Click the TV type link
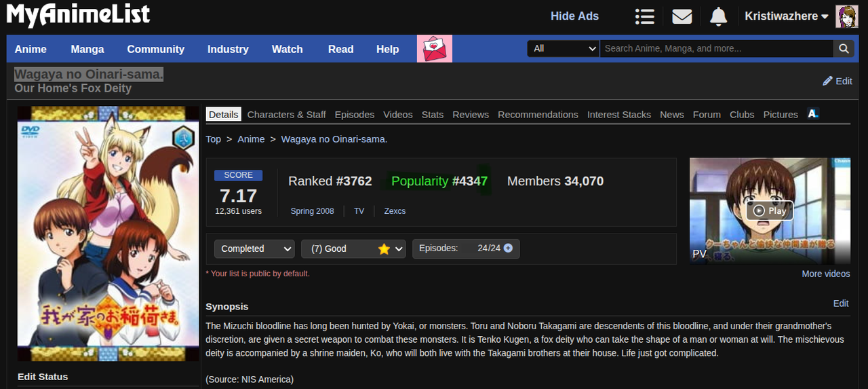The image size is (868, 389). point(359,211)
